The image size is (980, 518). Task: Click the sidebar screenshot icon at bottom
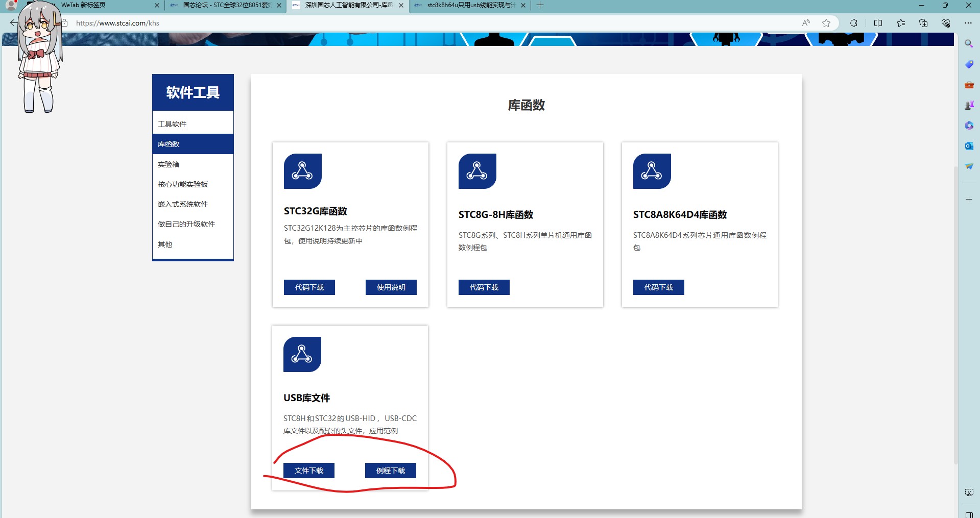coord(969,492)
